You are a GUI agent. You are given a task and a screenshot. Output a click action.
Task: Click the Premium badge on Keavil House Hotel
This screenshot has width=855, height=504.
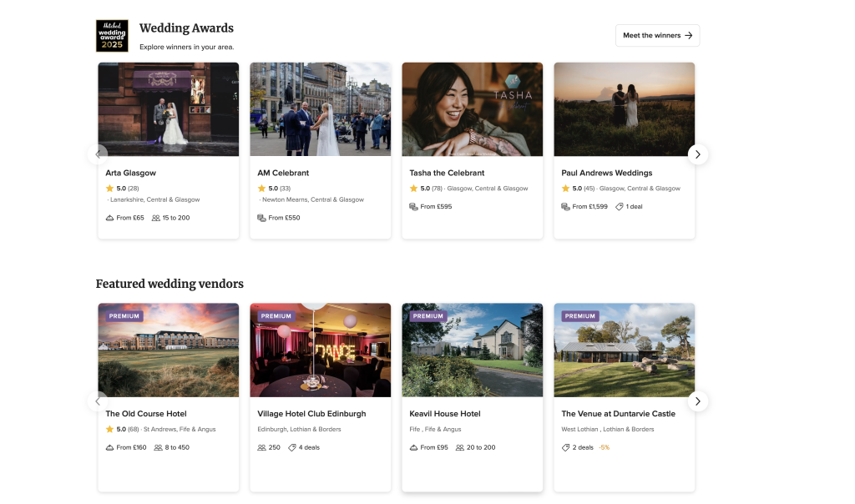tap(427, 316)
